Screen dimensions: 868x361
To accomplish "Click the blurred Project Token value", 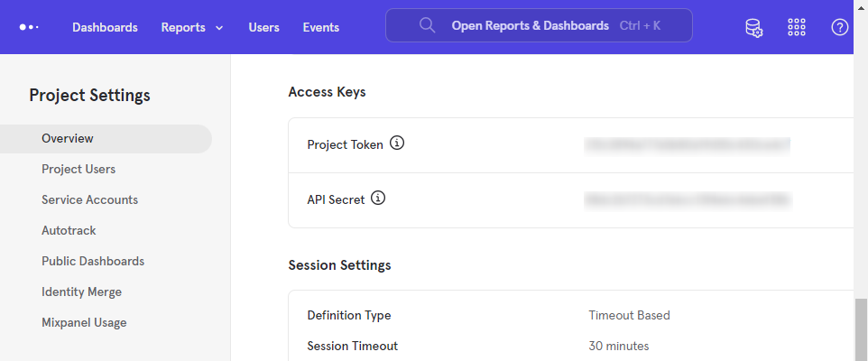I will tap(688, 144).
